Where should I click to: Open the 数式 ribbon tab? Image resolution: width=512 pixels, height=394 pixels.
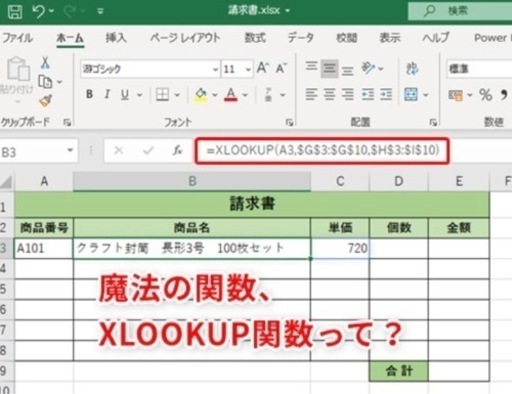pyautogui.click(x=255, y=38)
